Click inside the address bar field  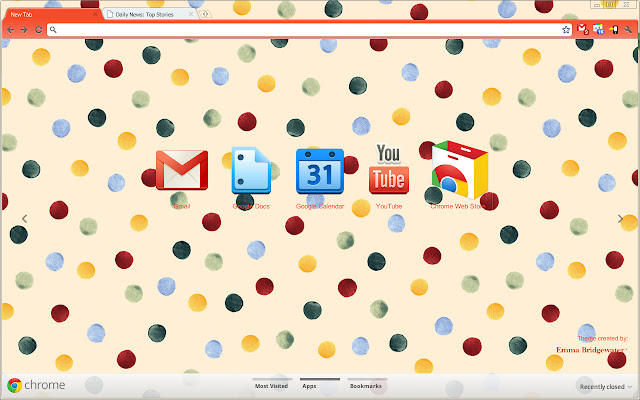[x=308, y=29]
